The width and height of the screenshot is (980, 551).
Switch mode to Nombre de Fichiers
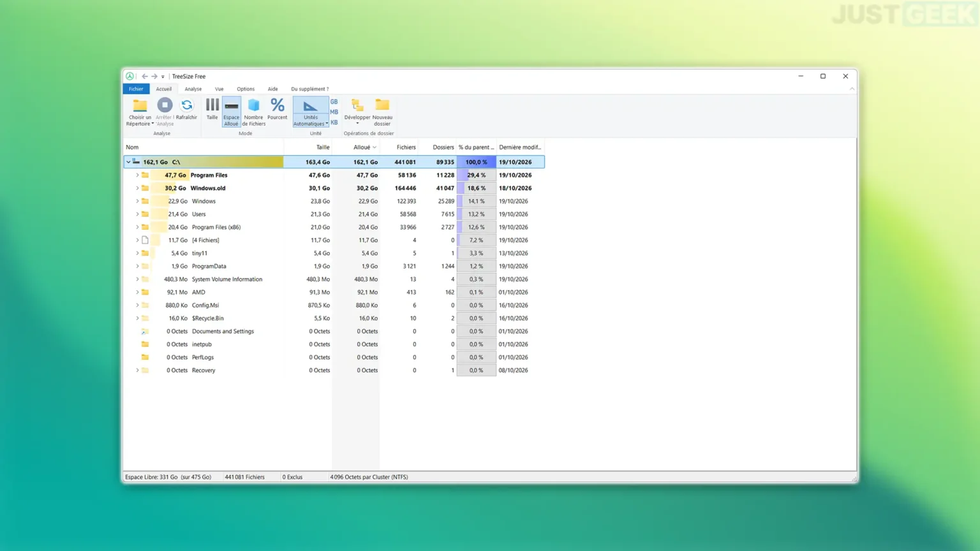(253, 112)
